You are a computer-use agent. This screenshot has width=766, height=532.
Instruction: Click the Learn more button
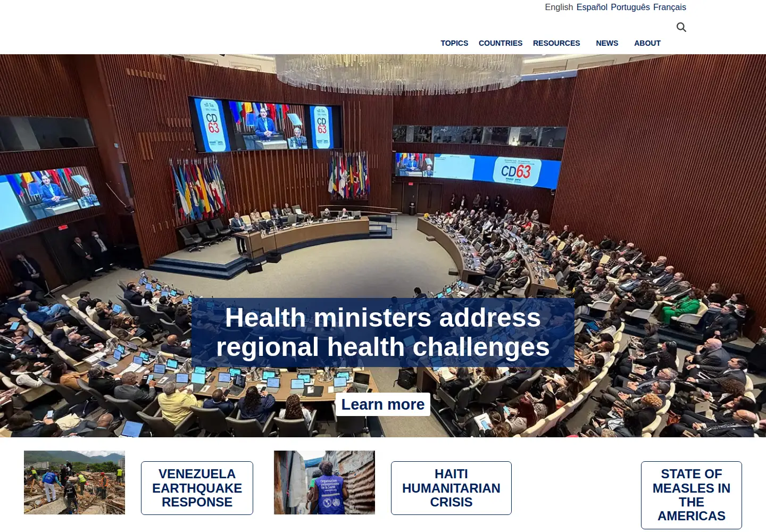383,404
